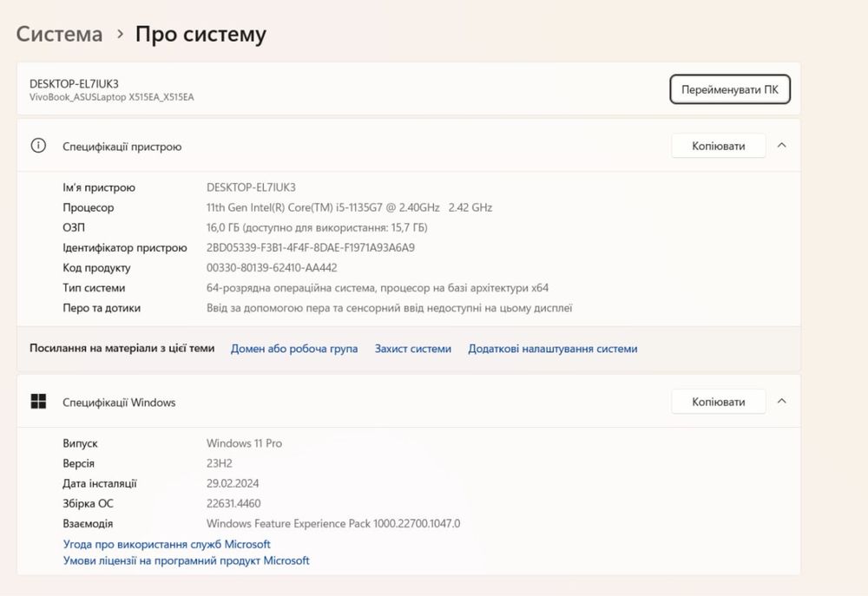Click device identifier 2BD05339-F3B1-4F4F-8DAE-F1971A93A6A9
The width and height of the screenshot is (868, 596).
(311, 247)
